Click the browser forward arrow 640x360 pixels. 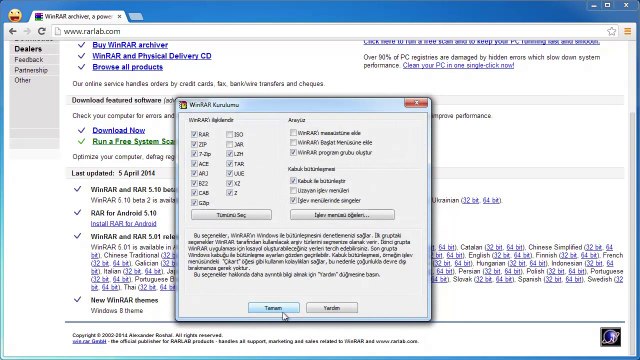coord(27,31)
